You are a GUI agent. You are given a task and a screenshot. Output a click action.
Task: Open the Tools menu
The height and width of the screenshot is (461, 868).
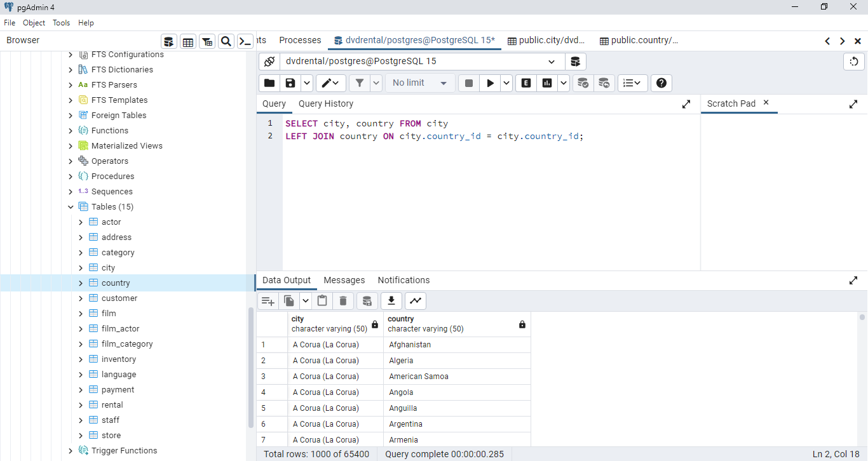click(62, 23)
